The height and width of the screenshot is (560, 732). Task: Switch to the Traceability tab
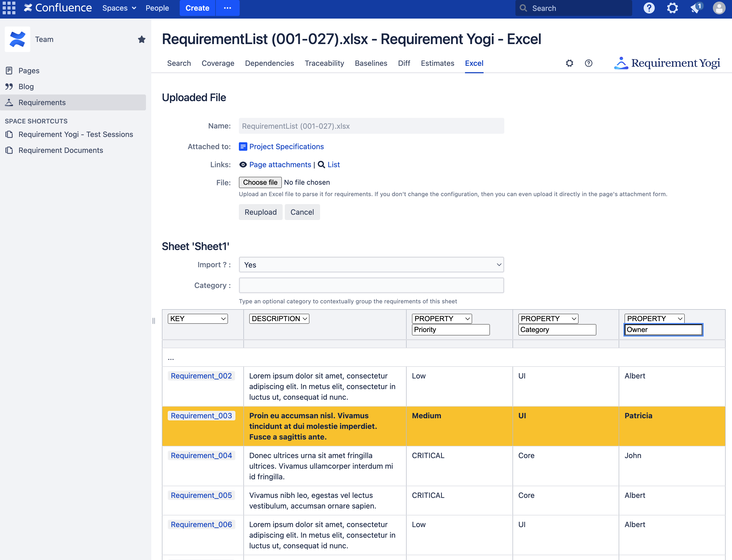point(324,63)
